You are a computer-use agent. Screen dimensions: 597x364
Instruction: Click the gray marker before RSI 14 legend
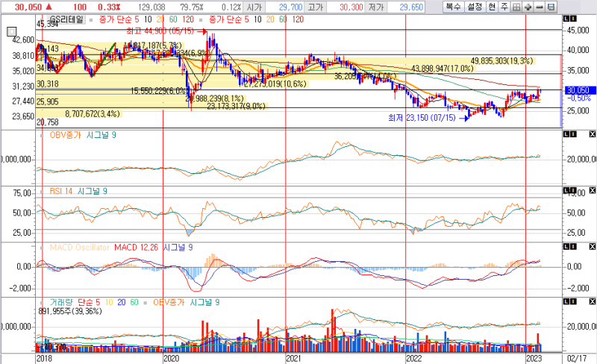[x=42, y=192]
